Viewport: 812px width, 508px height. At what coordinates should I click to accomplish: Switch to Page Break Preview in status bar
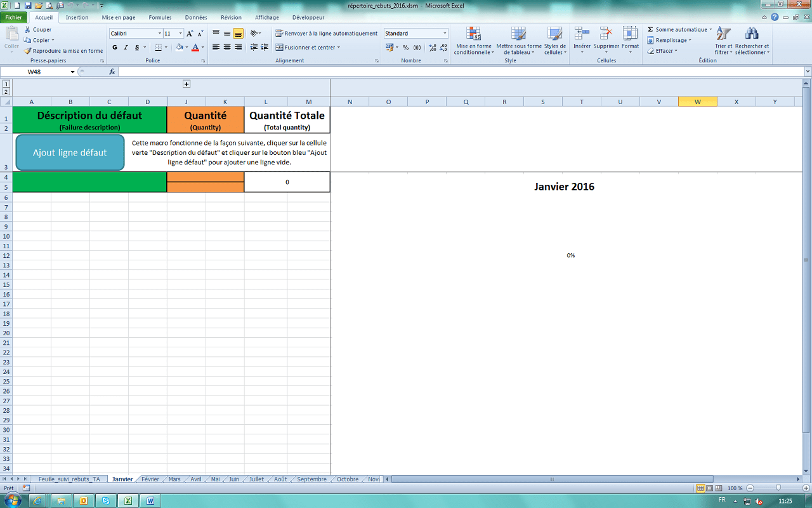719,488
